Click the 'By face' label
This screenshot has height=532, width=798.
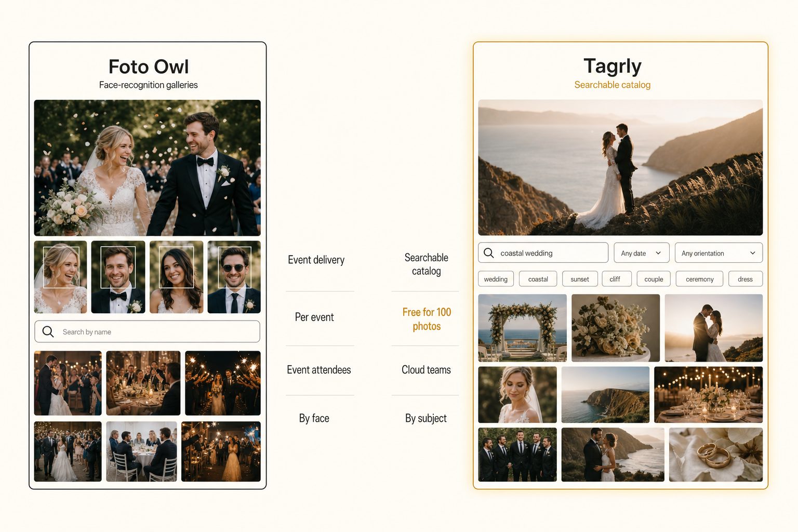point(314,418)
